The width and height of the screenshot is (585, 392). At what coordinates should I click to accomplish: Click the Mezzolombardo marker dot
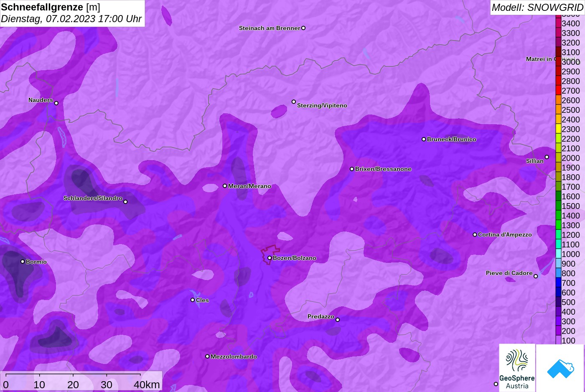pos(207,356)
